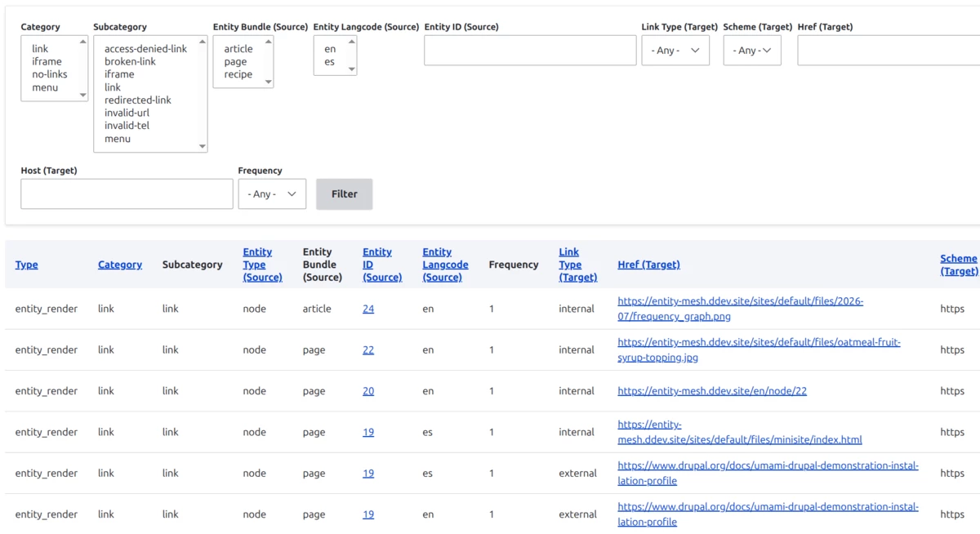Open the frequency_graph.png href link

[740, 309]
